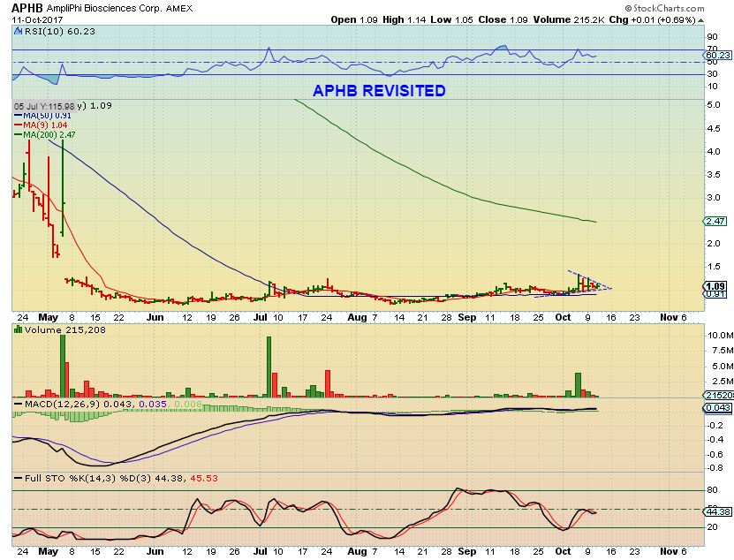734x560 pixels.
Task: Click the tall green volume bar in early October
Action: pyautogui.click(x=578, y=385)
